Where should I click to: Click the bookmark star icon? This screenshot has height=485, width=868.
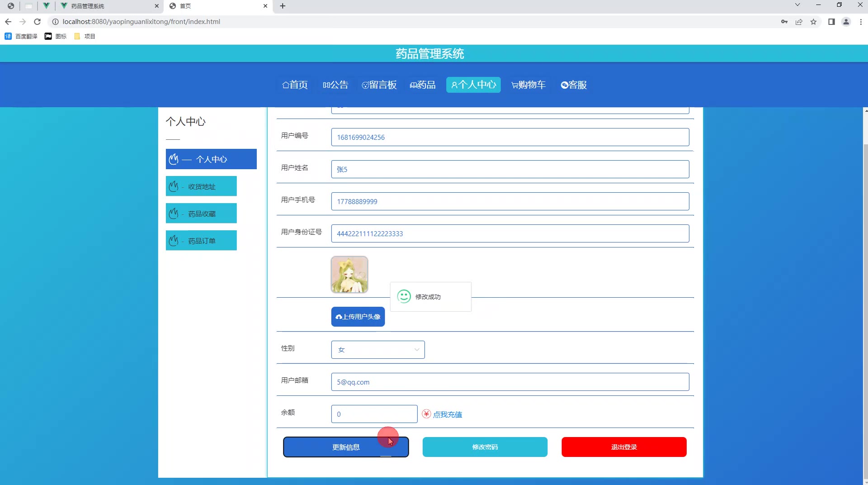coord(813,22)
